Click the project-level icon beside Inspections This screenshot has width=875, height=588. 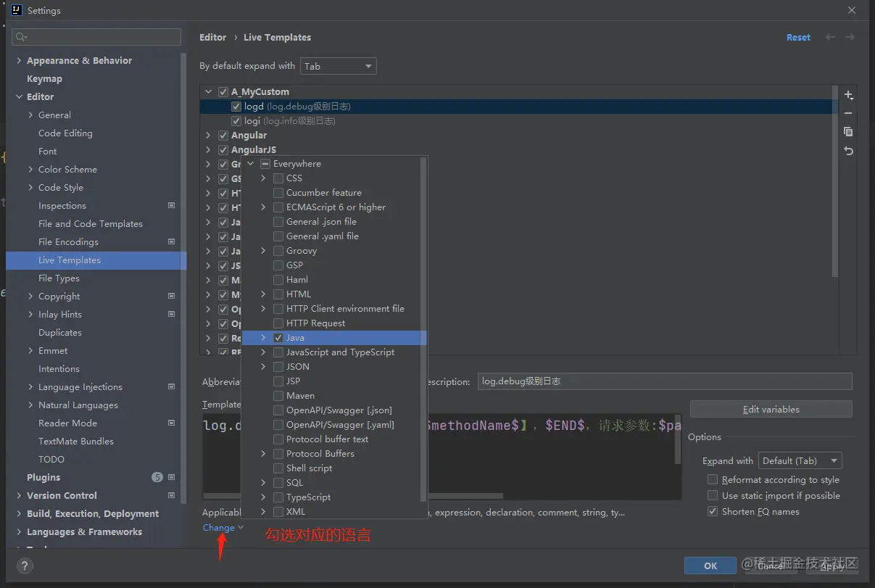172,206
